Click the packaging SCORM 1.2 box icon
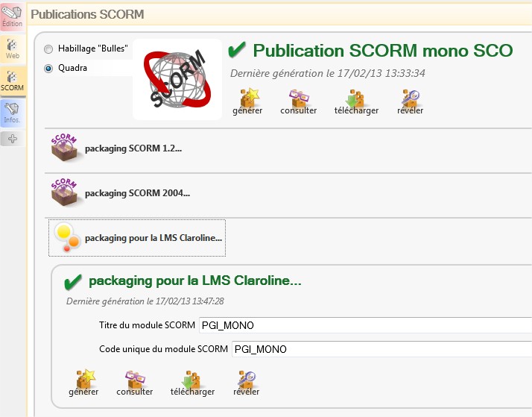Image resolution: width=532 pixels, height=417 pixels. pyautogui.click(x=65, y=148)
